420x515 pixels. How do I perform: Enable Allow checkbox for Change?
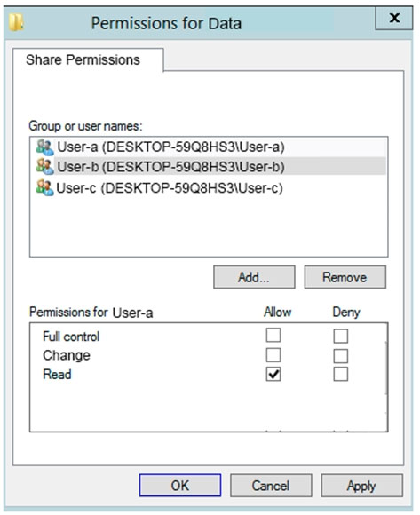pyautogui.click(x=273, y=355)
